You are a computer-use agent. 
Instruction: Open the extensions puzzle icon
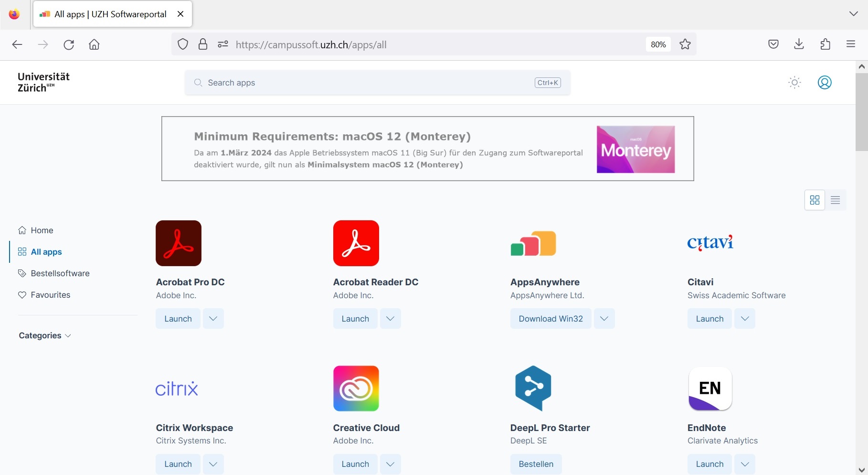pyautogui.click(x=825, y=44)
